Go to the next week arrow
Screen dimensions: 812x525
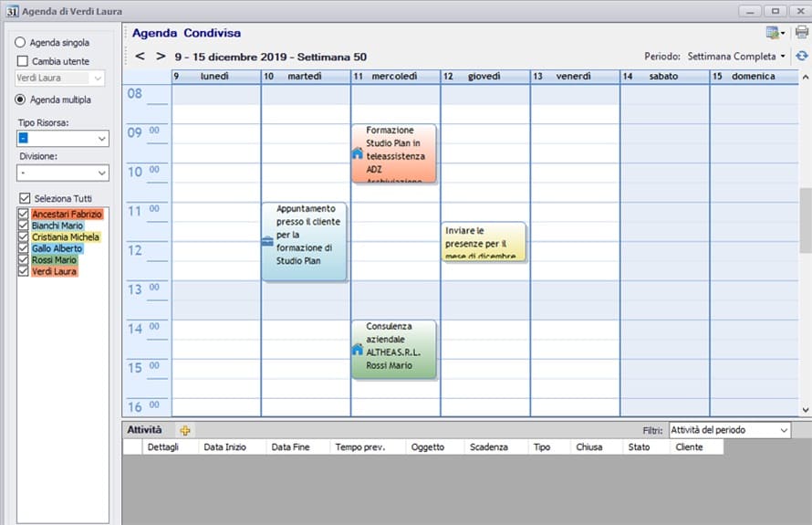pos(161,57)
